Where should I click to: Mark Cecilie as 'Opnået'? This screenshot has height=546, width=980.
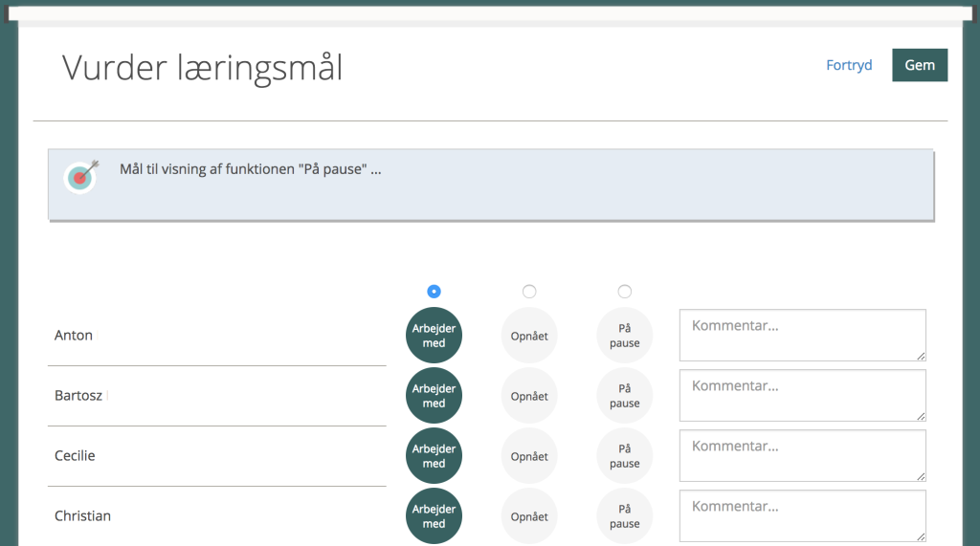529,456
